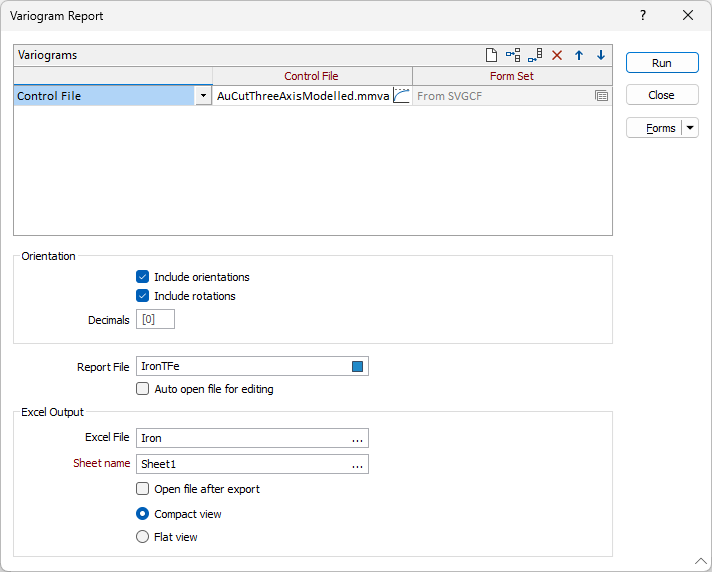Click the Decimals input field
The image size is (712, 572).
(155, 320)
